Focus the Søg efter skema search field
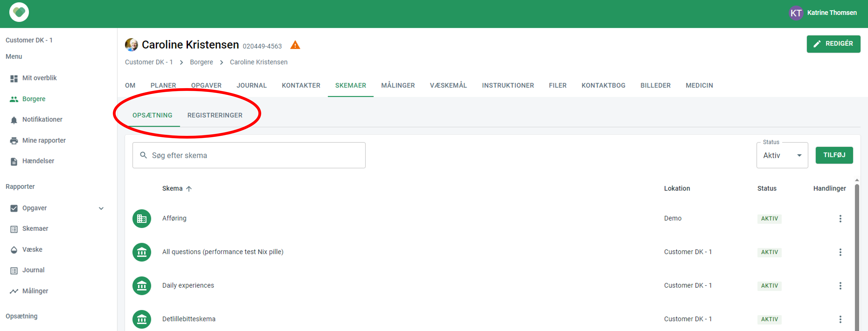Screen dimensions: 868x331 [x=249, y=155]
